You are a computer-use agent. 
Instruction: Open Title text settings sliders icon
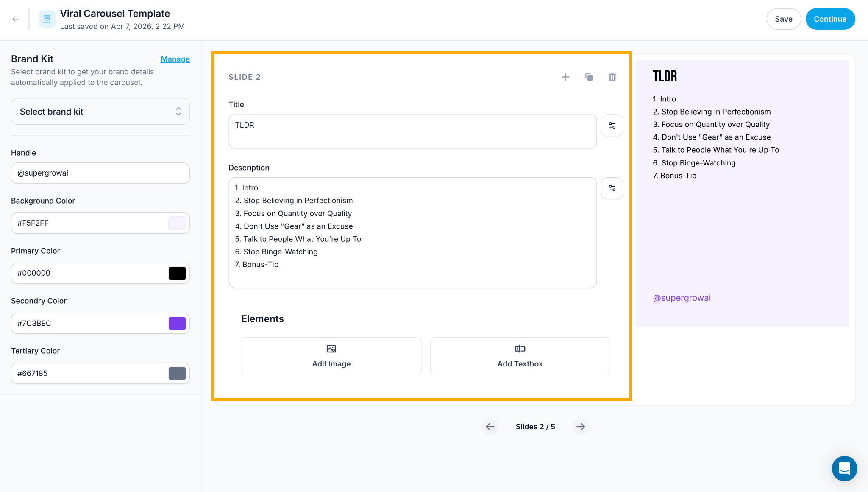pyautogui.click(x=612, y=126)
